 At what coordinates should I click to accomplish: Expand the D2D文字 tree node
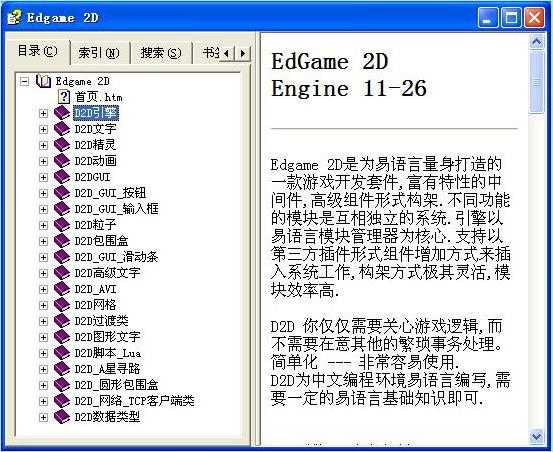pos(43,129)
